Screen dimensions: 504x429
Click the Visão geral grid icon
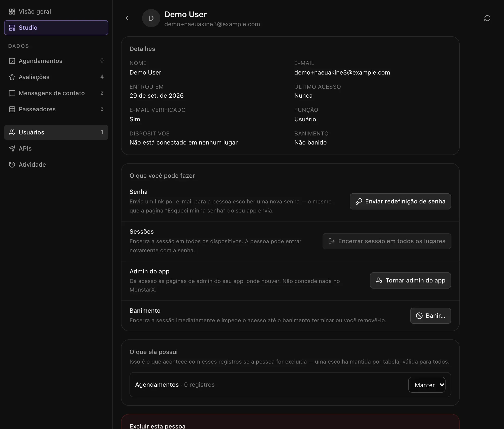pos(12,12)
